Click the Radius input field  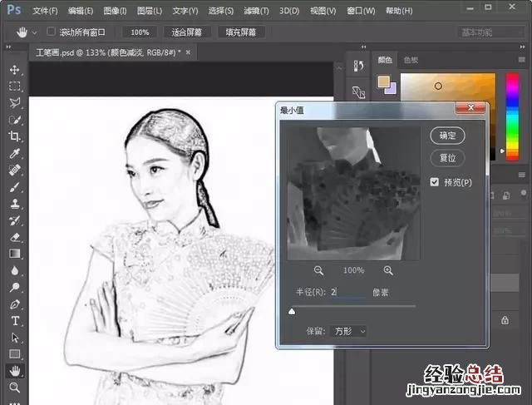coord(349,292)
